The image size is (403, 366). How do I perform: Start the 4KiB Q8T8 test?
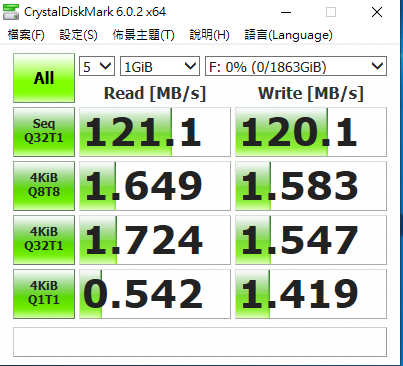(x=44, y=186)
